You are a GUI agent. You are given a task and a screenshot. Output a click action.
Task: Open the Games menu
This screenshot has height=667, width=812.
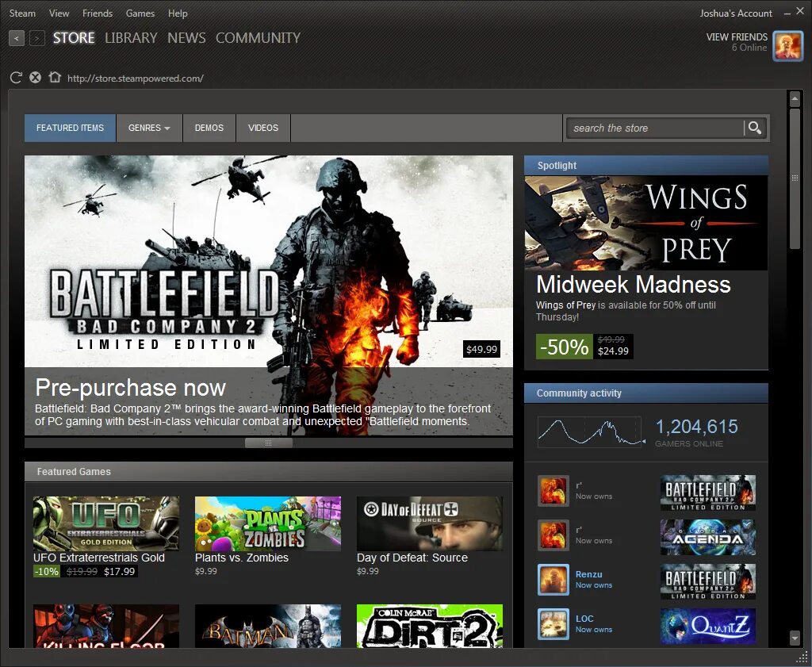pyautogui.click(x=140, y=13)
